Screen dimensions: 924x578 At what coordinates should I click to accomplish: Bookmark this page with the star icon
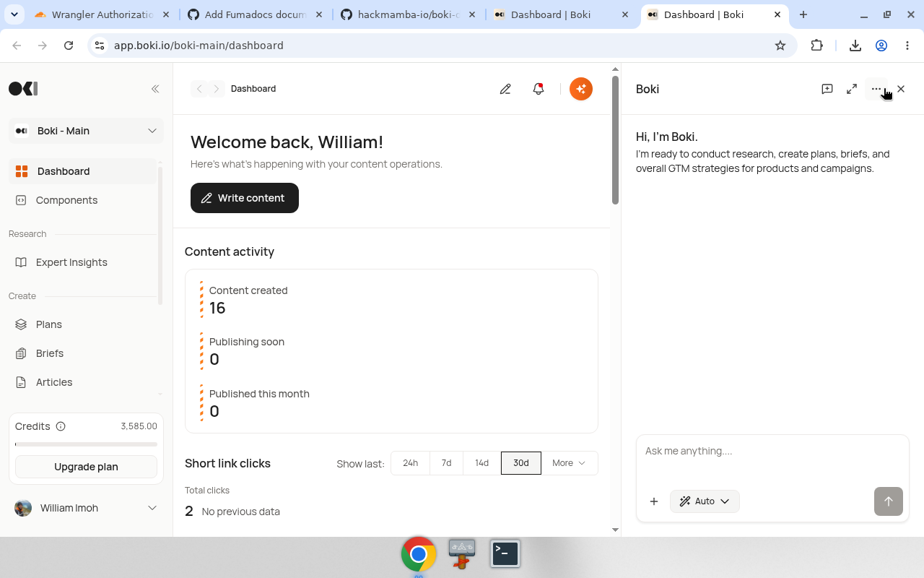780,46
